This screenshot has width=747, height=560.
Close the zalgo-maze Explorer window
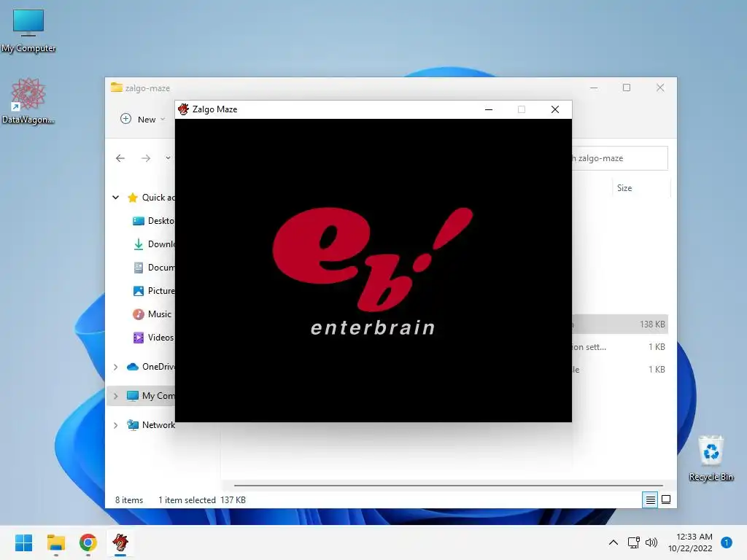[x=659, y=87]
